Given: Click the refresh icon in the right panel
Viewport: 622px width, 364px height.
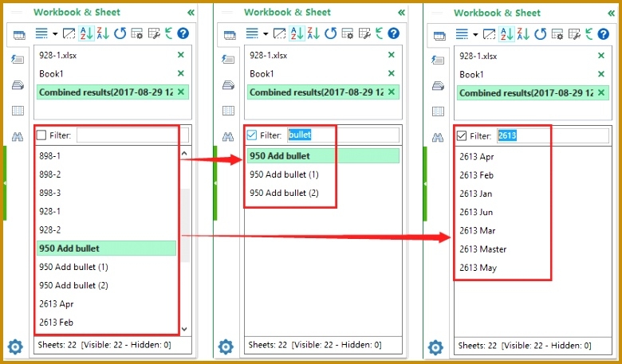Looking at the screenshot, I should coord(540,34).
